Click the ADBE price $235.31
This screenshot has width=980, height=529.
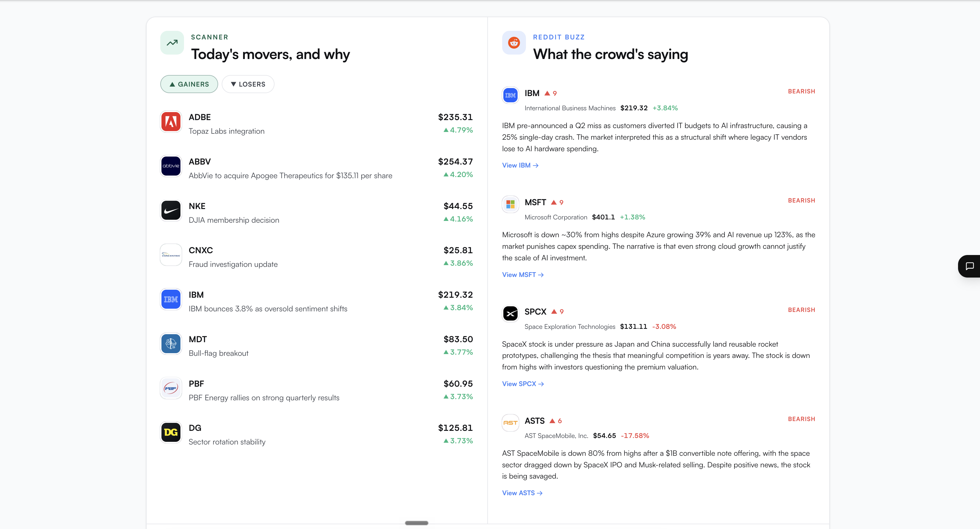click(x=455, y=117)
